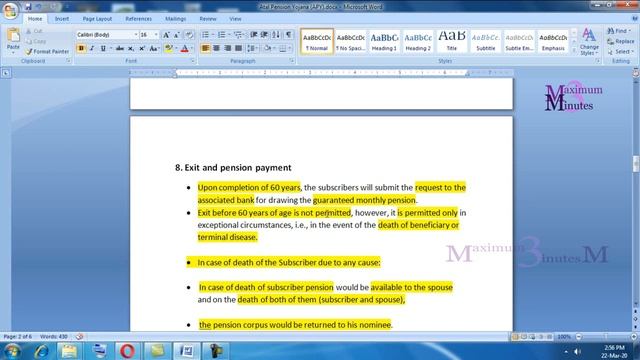
Task: Apply No Spacing style
Action: [350, 41]
